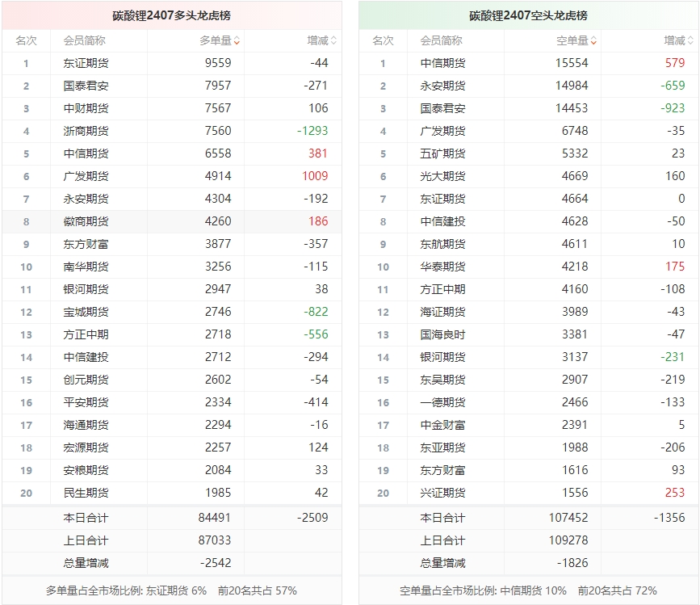
Task: Select 东证期货 in long ranking row 1
Action: point(86,63)
